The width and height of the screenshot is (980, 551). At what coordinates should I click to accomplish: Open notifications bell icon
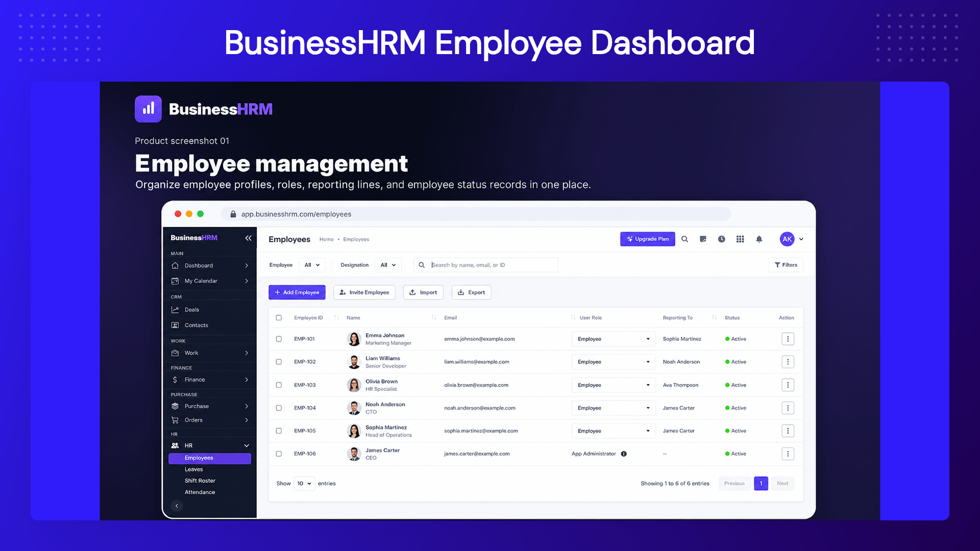click(x=759, y=239)
